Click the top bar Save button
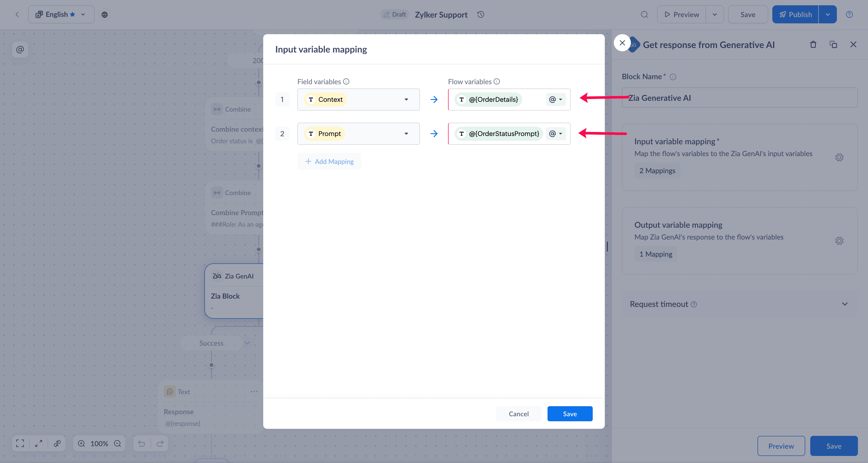 (x=748, y=15)
